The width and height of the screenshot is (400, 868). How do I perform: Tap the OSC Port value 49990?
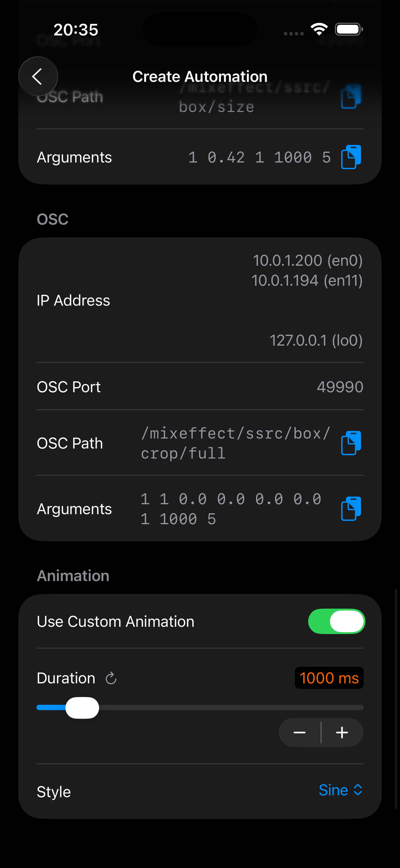point(340,387)
